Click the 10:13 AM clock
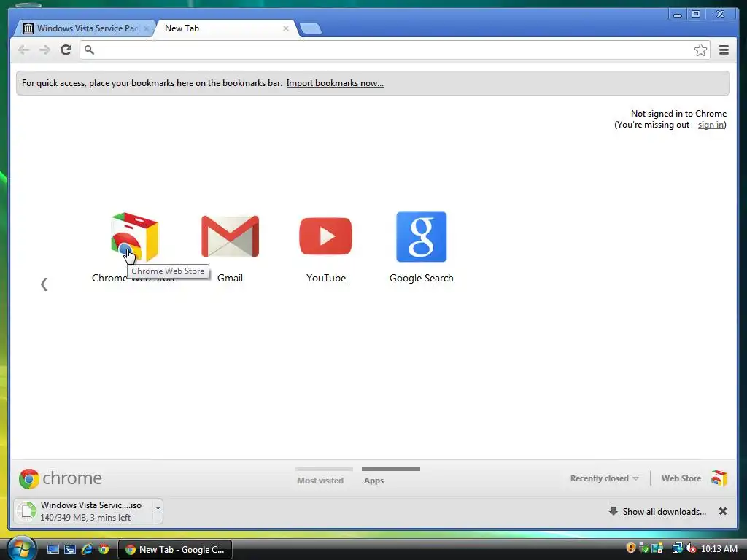 (719, 549)
